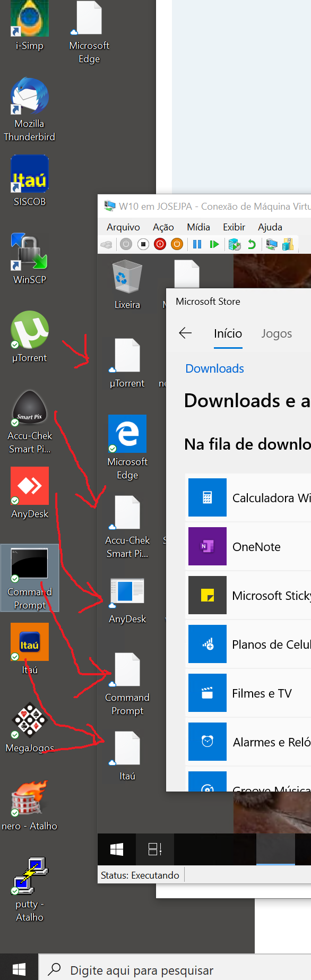Click the green Revert arrow toolbar icon
This screenshot has height=980, width=311.
point(252,244)
